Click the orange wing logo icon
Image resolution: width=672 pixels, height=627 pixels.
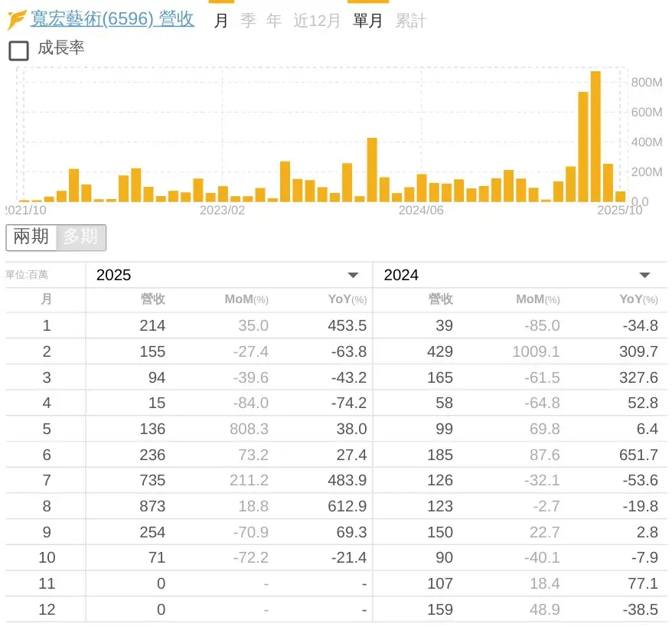pyautogui.click(x=16, y=20)
